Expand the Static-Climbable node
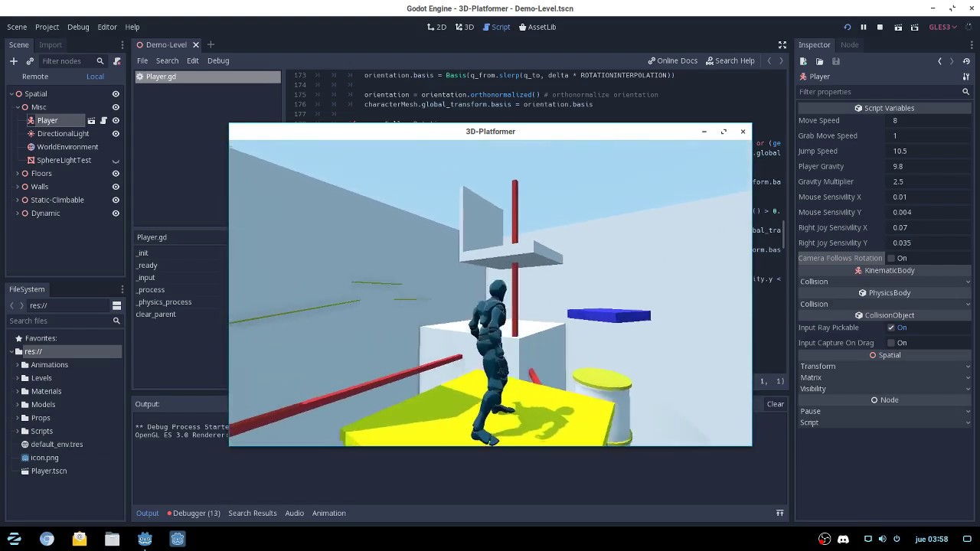This screenshot has width=980, height=551. click(18, 201)
